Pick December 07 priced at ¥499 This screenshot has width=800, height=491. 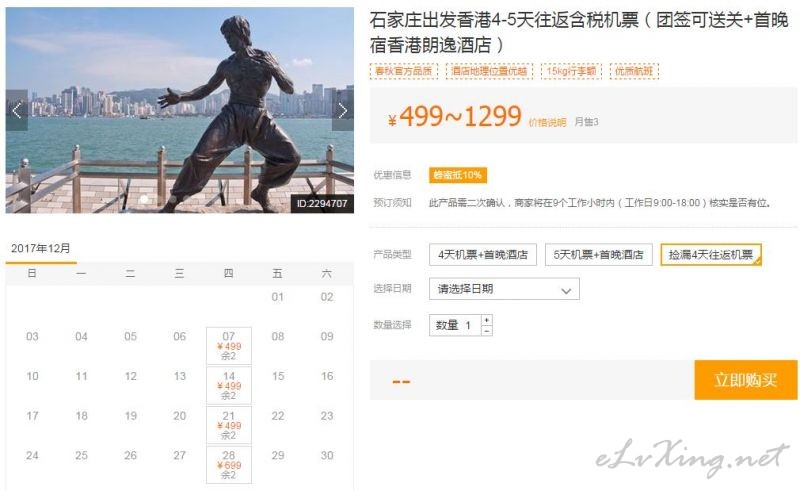pyautogui.click(x=229, y=346)
